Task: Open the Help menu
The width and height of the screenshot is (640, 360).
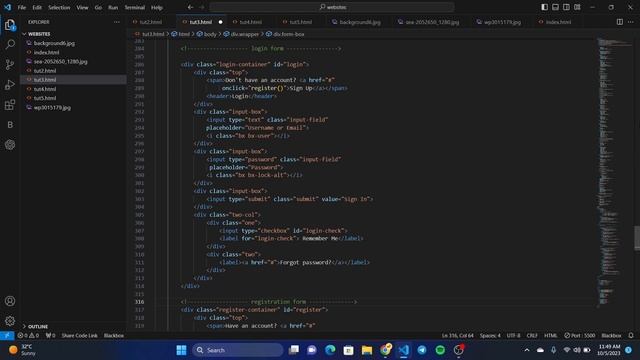Action: pyautogui.click(x=157, y=7)
